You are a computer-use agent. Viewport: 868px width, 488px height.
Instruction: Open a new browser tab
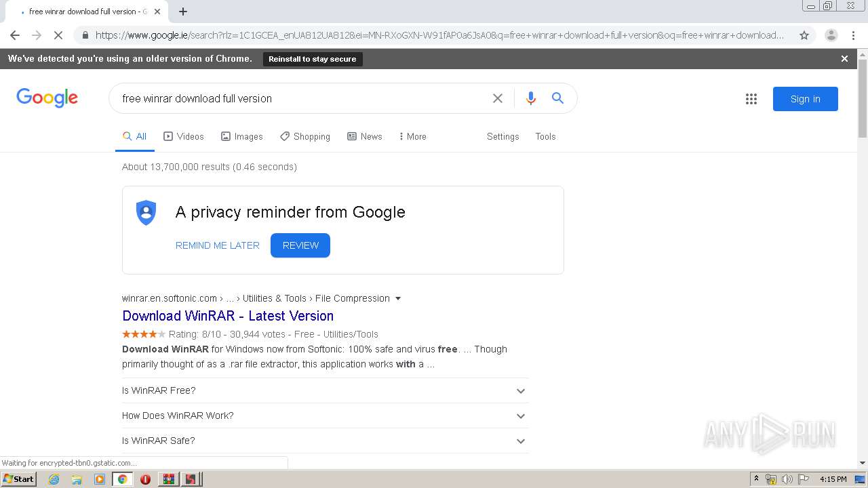pyautogui.click(x=183, y=12)
